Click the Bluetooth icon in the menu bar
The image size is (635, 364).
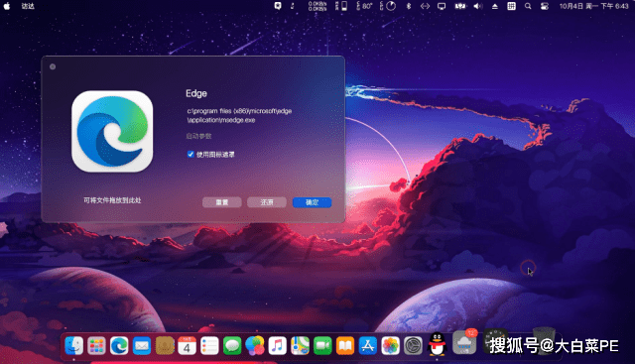point(409,6)
